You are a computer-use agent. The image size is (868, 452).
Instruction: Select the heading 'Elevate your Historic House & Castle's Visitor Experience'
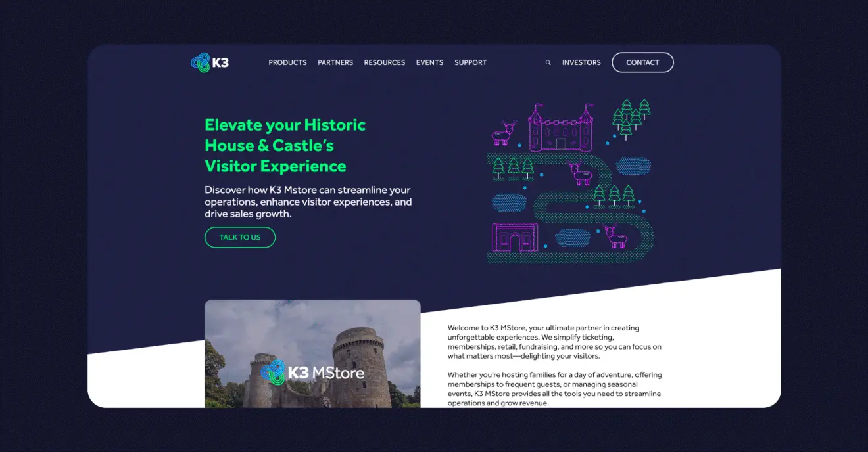point(285,145)
